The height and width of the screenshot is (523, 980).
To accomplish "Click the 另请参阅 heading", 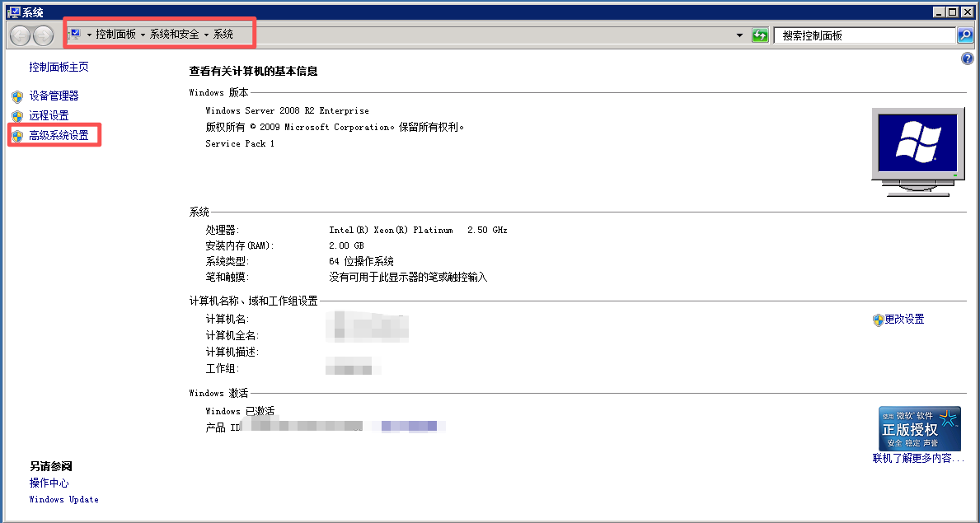I will [x=50, y=466].
